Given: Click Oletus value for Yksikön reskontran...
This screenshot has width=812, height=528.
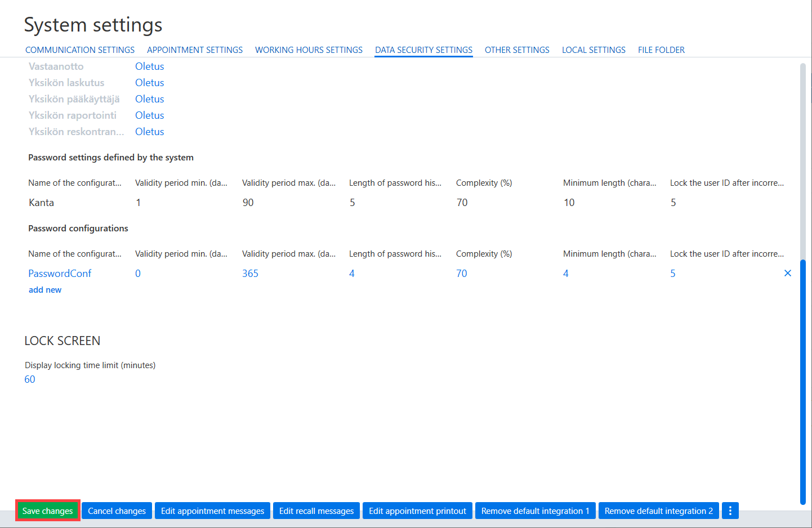Looking at the screenshot, I should (150, 132).
